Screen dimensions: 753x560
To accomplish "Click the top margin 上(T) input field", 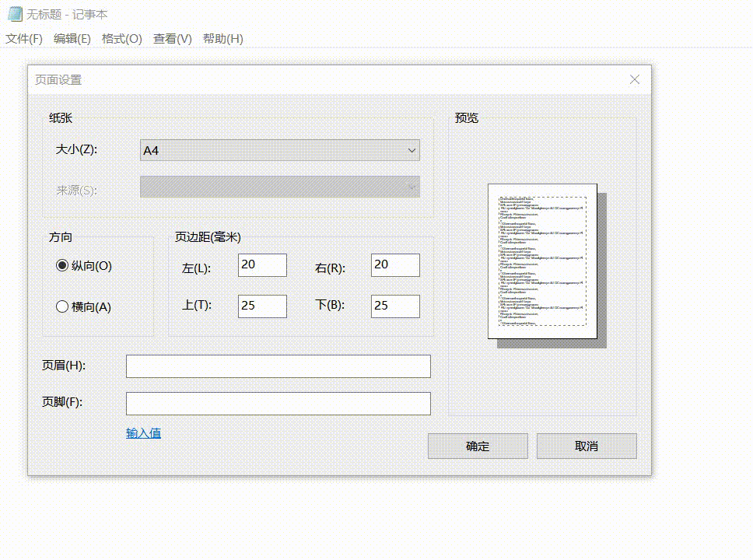I will click(262, 306).
